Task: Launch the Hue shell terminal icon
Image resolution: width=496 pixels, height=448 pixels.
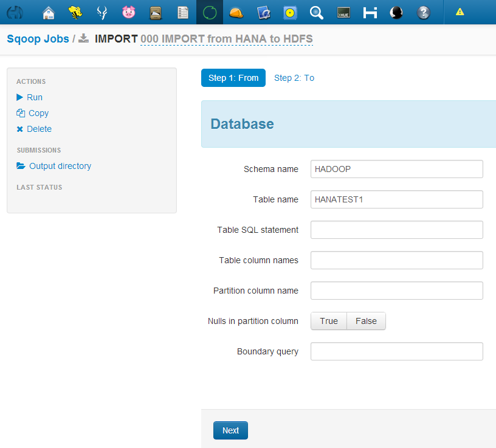Action: [x=343, y=13]
